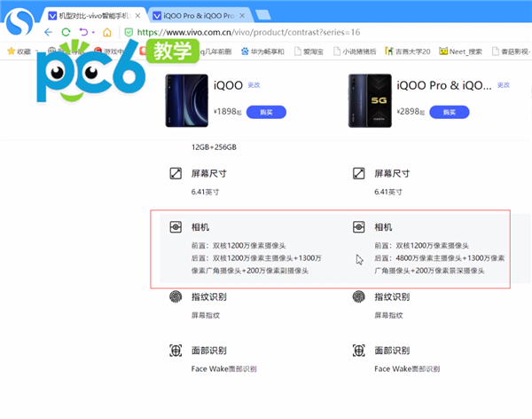This screenshot has height=419, width=532.
Task: Open the 爱淘宝 bookmark
Action: (x=309, y=51)
